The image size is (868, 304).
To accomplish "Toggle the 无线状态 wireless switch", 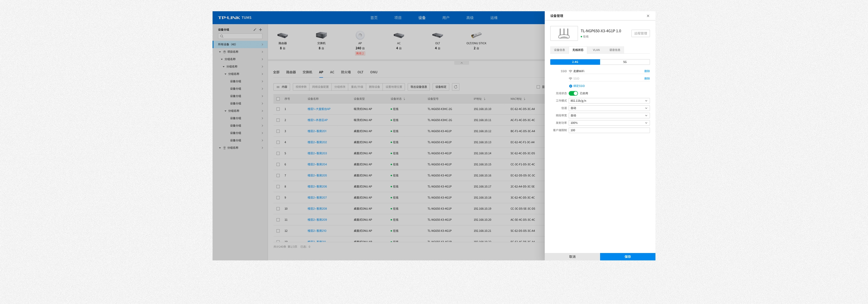I will tap(573, 93).
